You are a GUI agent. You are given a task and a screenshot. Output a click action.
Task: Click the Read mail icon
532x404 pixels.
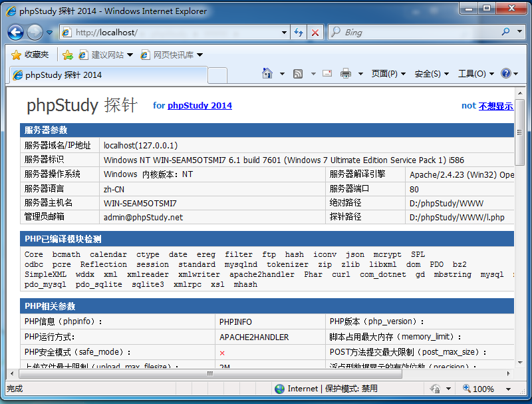click(327, 73)
